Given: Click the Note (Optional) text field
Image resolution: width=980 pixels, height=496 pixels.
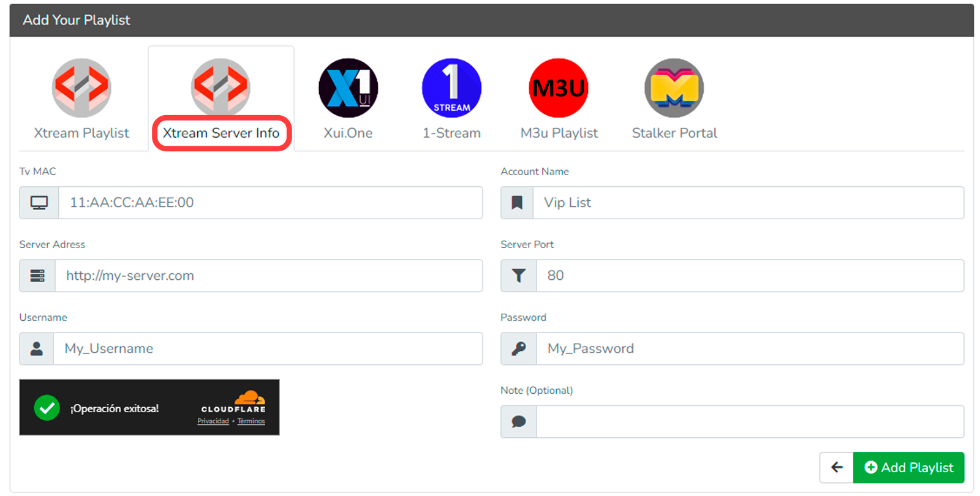Looking at the screenshot, I should coord(750,421).
